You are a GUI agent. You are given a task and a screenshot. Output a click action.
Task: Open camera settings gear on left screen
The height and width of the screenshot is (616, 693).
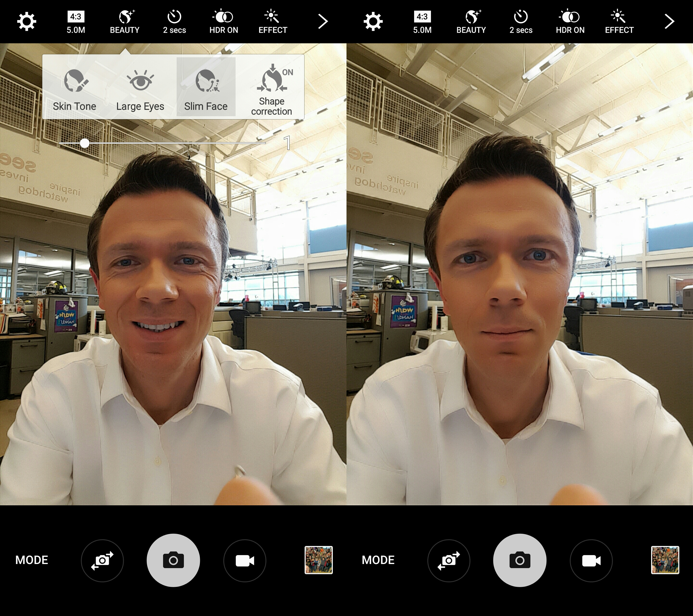pyautogui.click(x=26, y=22)
